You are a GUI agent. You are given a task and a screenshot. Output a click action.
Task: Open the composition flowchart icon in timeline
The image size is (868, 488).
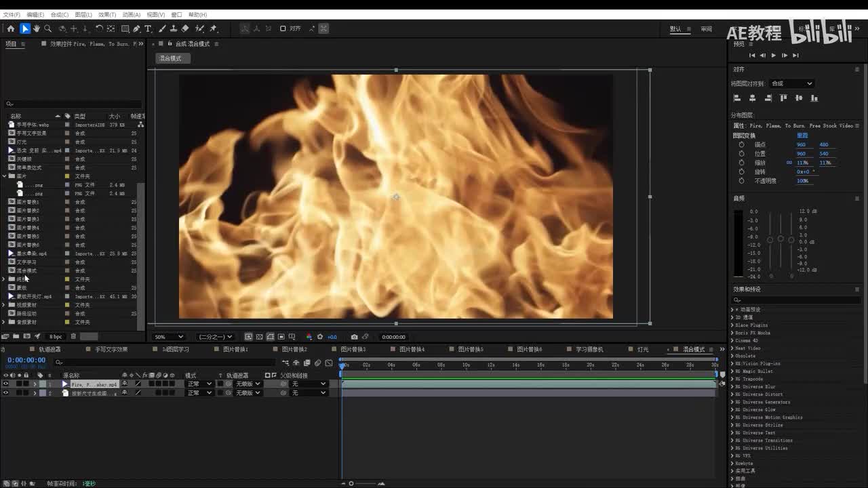285,363
